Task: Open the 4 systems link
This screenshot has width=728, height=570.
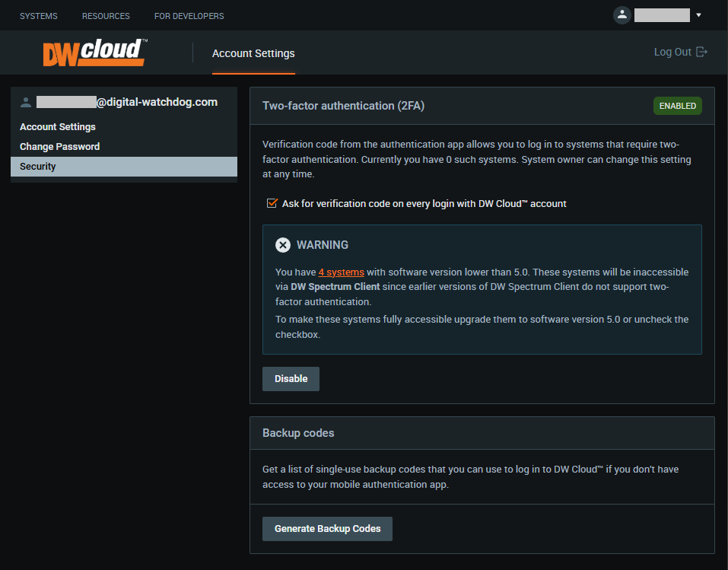Action: coord(342,272)
